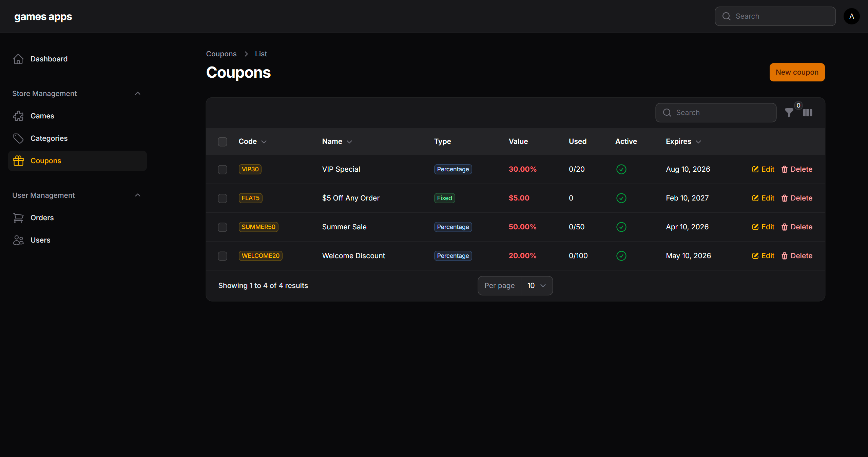Click the New coupon button
868x457 pixels.
[797, 72]
